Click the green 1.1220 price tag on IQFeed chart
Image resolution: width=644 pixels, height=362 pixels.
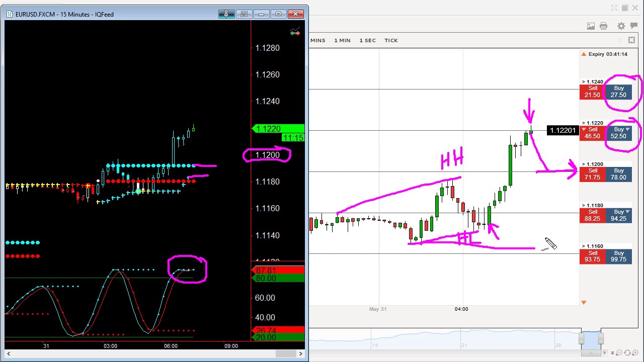click(x=278, y=129)
